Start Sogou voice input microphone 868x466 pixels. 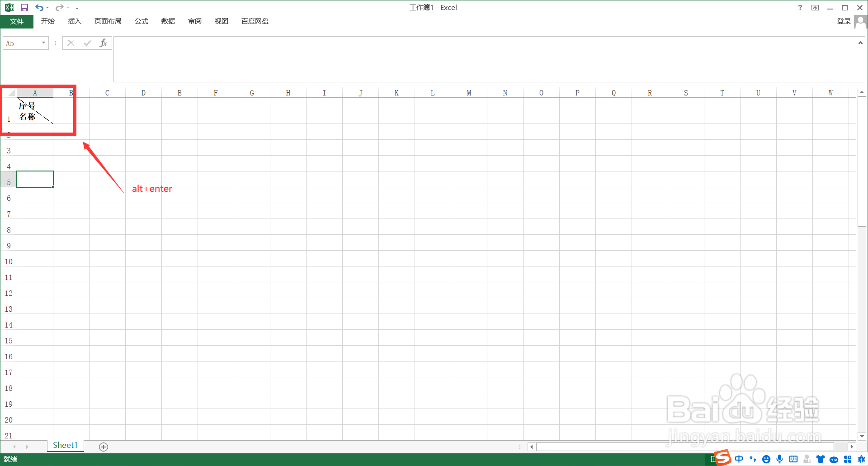coord(779,459)
